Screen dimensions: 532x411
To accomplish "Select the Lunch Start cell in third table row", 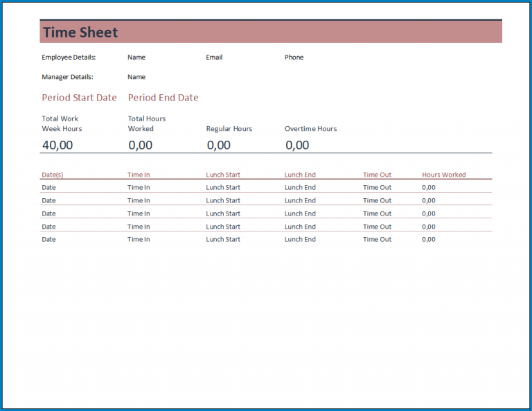I will point(223,213).
